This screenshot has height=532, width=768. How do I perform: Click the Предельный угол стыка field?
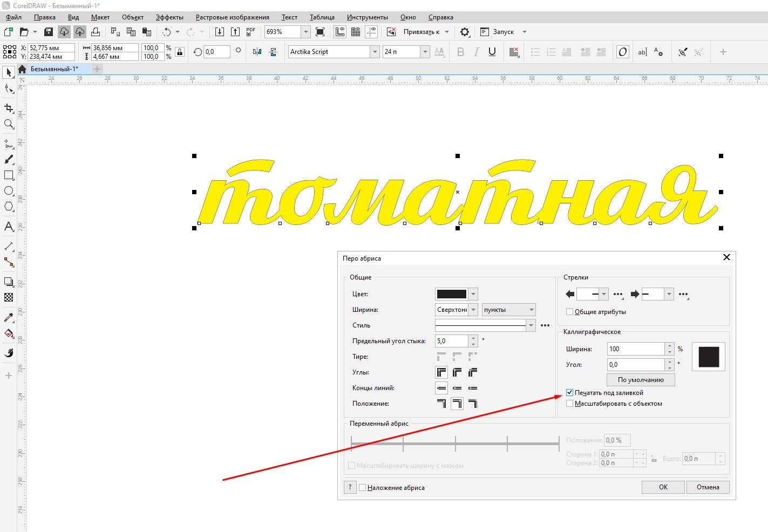click(452, 341)
